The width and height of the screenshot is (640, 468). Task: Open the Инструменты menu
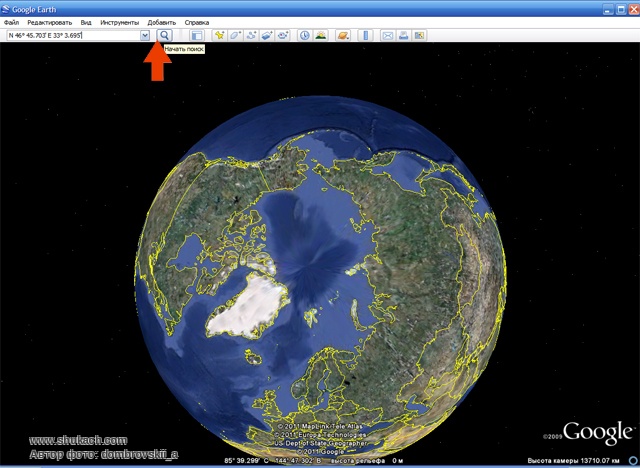(x=120, y=22)
